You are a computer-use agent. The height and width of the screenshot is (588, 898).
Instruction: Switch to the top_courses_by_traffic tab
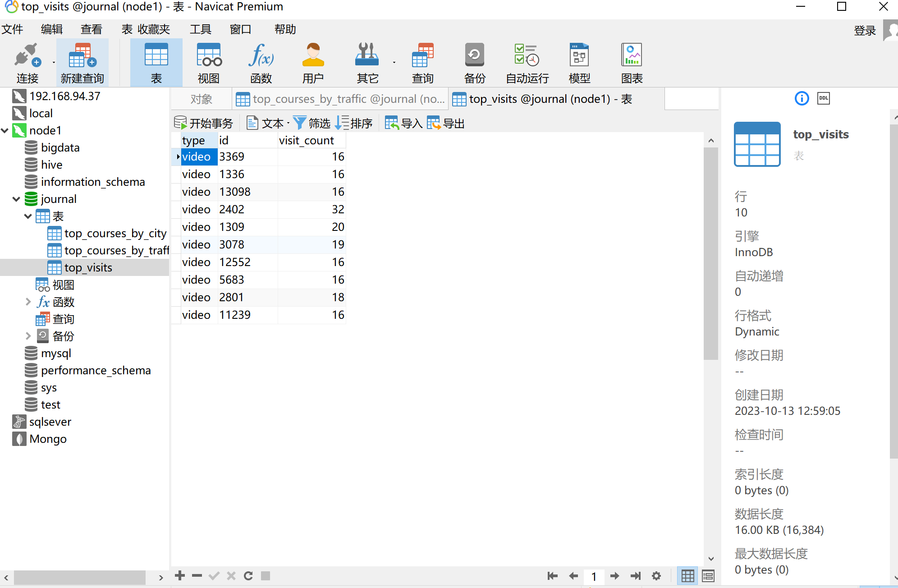click(x=340, y=99)
